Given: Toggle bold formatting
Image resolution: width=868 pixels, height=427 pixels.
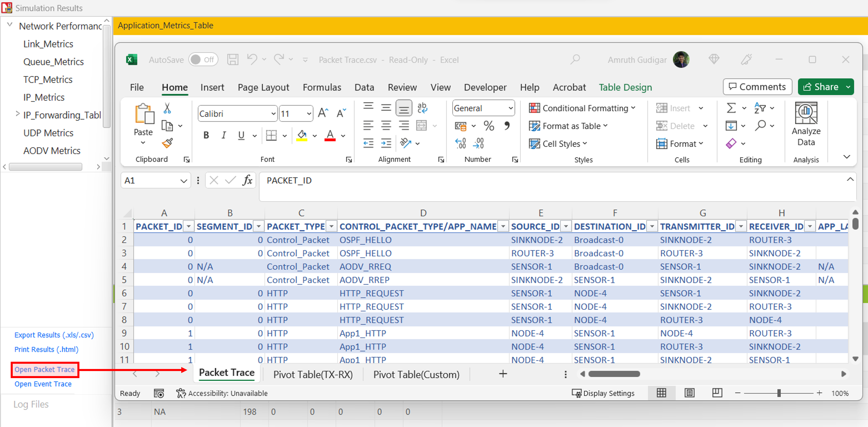Looking at the screenshot, I should [206, 135].
